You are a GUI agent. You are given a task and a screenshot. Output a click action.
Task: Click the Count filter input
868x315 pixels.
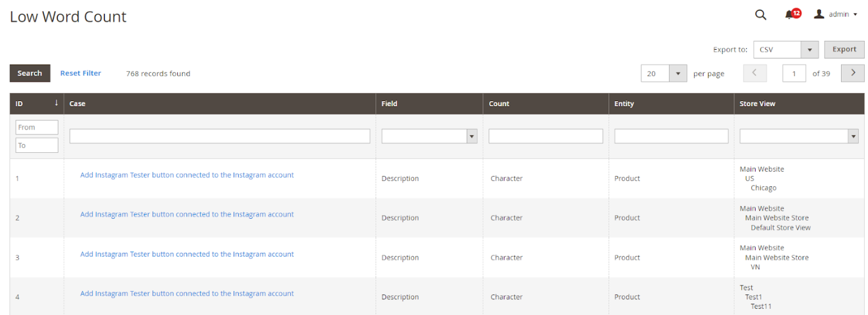(545, 136)
